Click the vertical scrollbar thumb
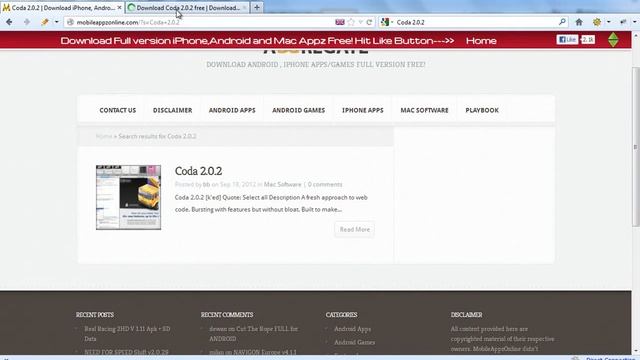This screenshot has width=640, height=360. click(x=636, y=146)
